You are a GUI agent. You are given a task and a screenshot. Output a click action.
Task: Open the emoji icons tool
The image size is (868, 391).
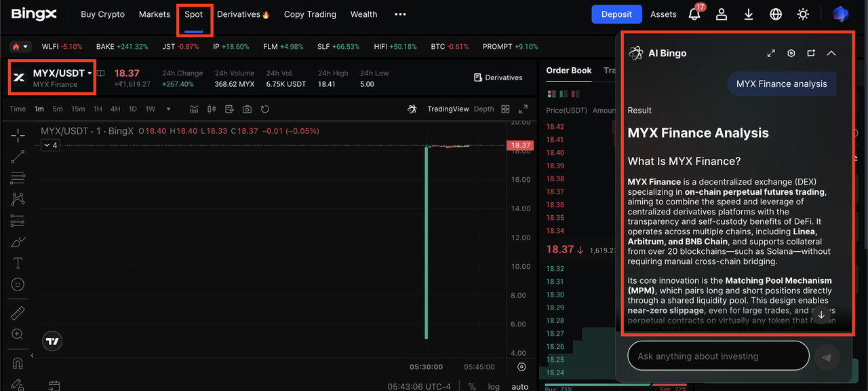click(x=18, y=284)
